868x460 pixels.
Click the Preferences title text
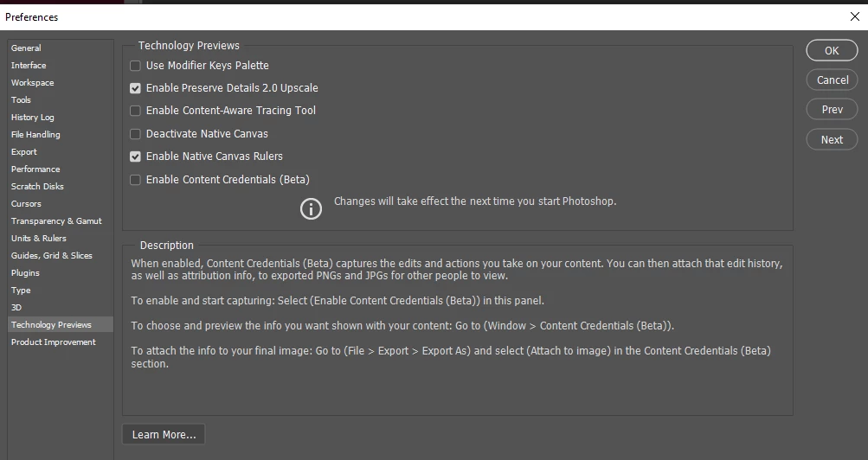(31, 17)
